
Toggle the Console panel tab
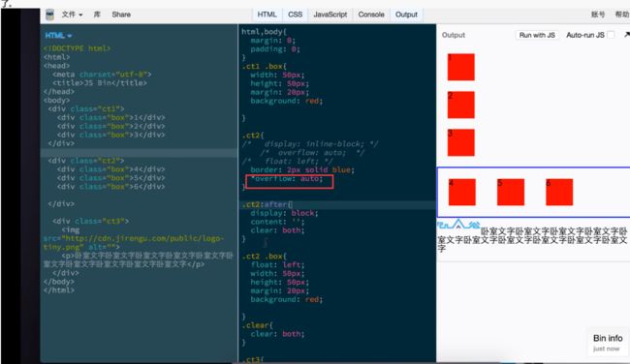pos(371,15)
